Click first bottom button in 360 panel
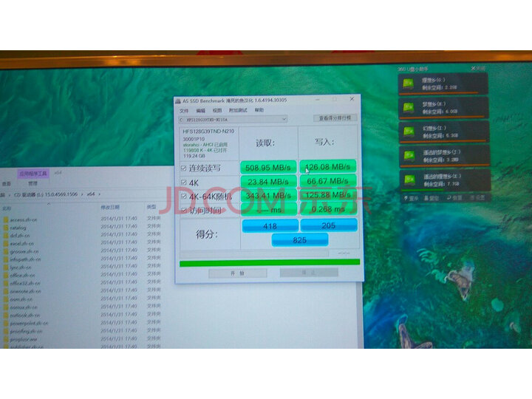The height and width of the screenshot is (399, 532). [x=411, y=198]
